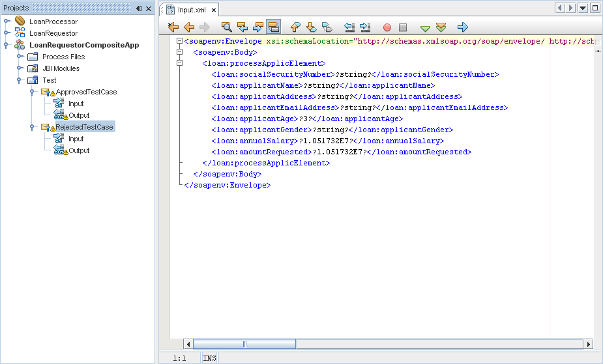Screen dimensions: 603x364
Task: Click horizontal scrollbar right arrow
Action: pyautogui.click(x=588, y=344)
